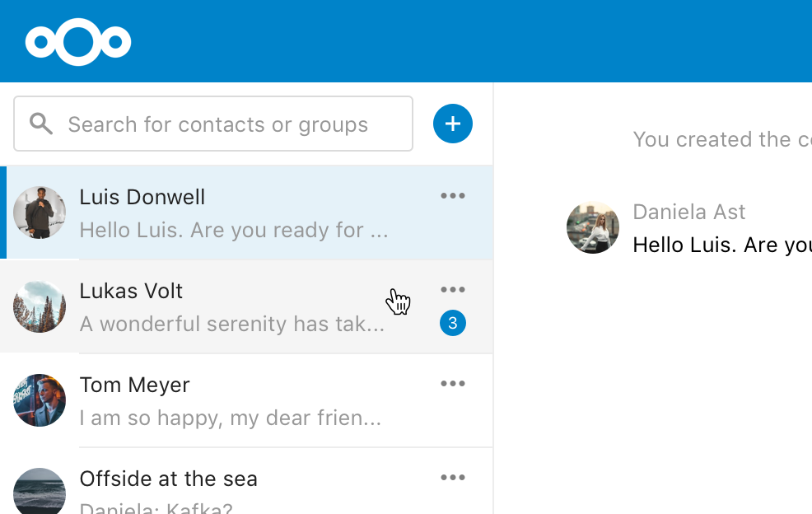Click Luis Donwell's avatar

[40, 213]
